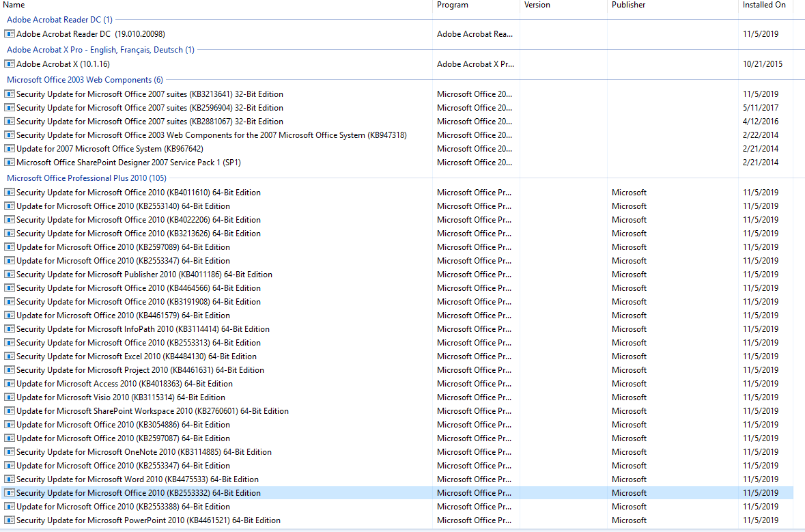Collapse the Adobe Acrobat X Pro group header

click(x=100, y=50)
